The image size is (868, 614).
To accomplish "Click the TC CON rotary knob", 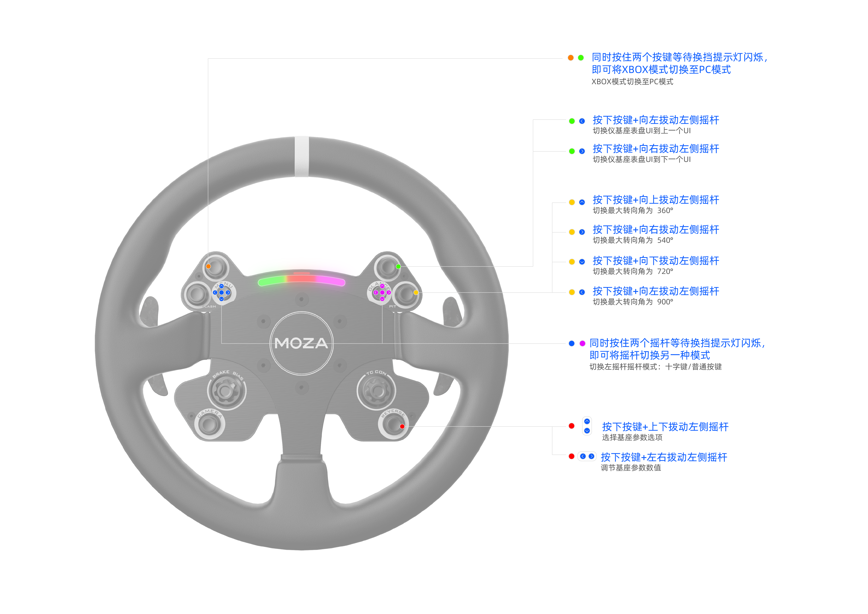I will [377, 391].
